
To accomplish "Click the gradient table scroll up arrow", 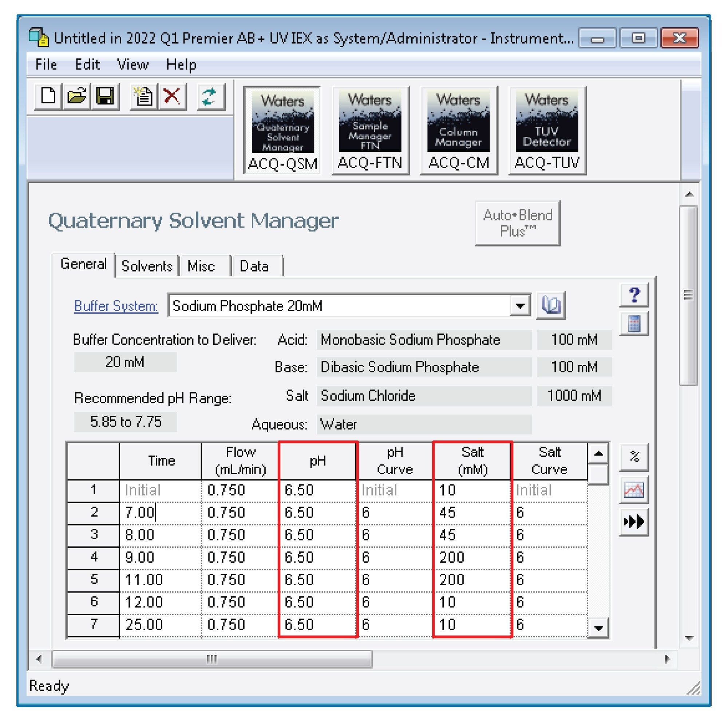I will pos(598,454).
